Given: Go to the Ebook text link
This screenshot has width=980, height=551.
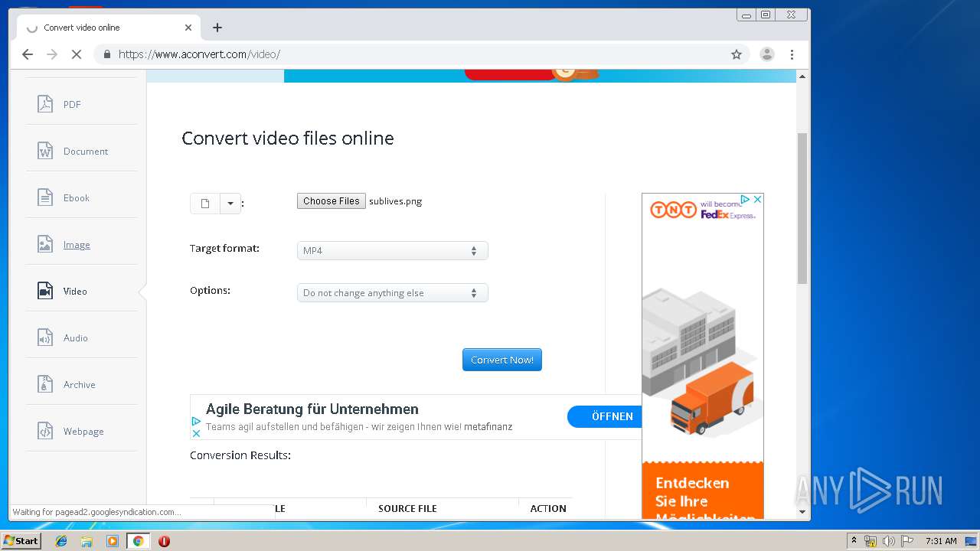Looking at the screenshot, I should point(77,198).
